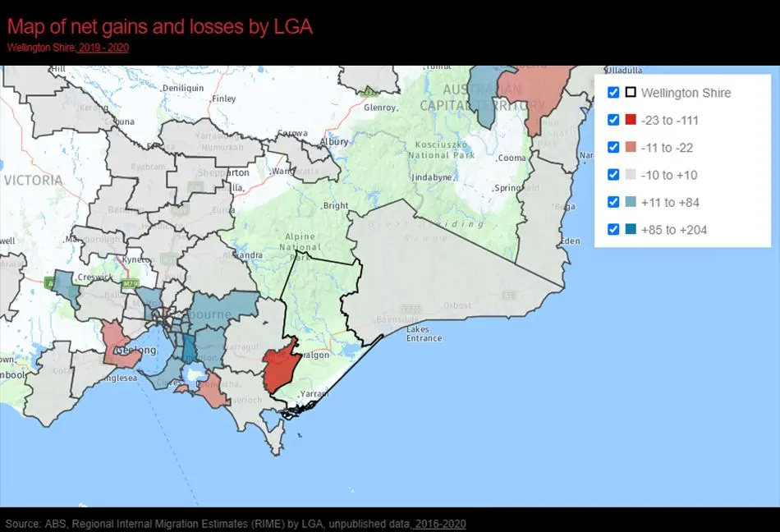Disable the -11 to -22 layer checkbox

pos(613,147)
